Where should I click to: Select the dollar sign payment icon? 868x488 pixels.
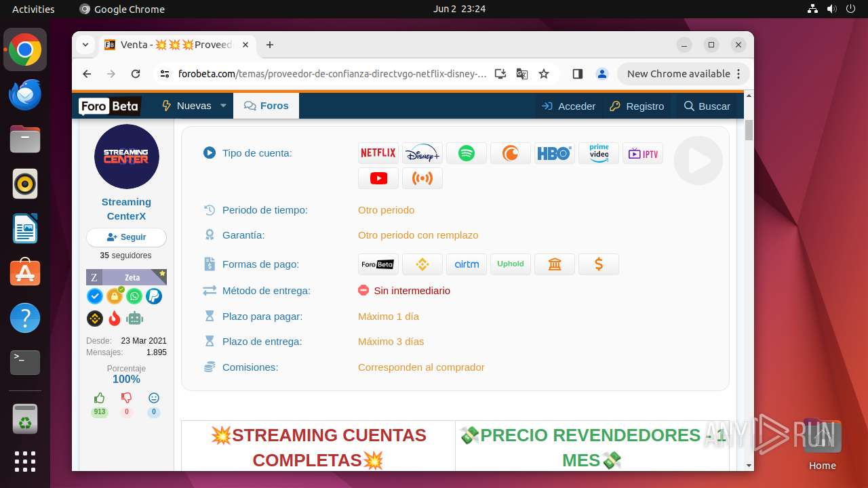pyautogui.click(x=598, y=264)
